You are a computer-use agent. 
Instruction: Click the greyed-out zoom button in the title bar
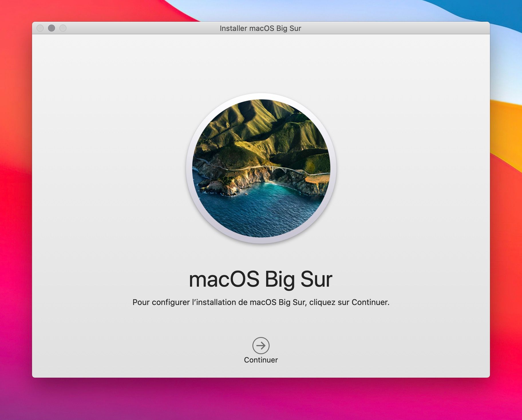63,28
